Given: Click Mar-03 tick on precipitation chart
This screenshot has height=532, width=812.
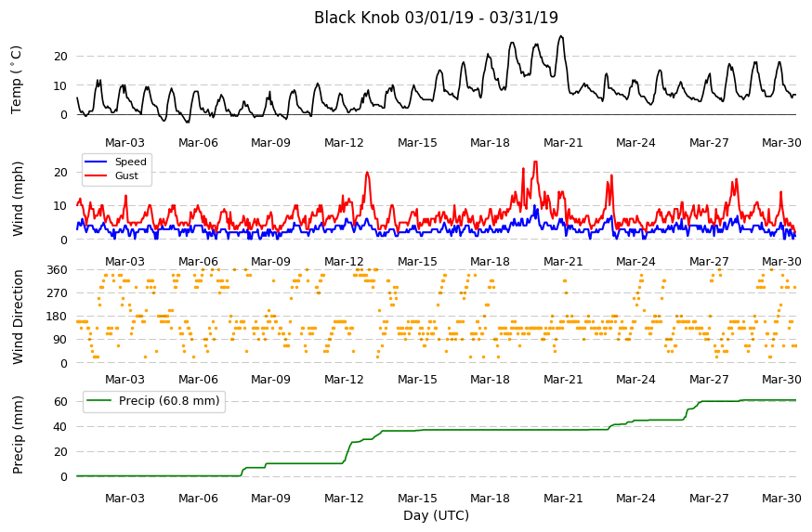Looking at the screenshot, I should click(124, 499).
